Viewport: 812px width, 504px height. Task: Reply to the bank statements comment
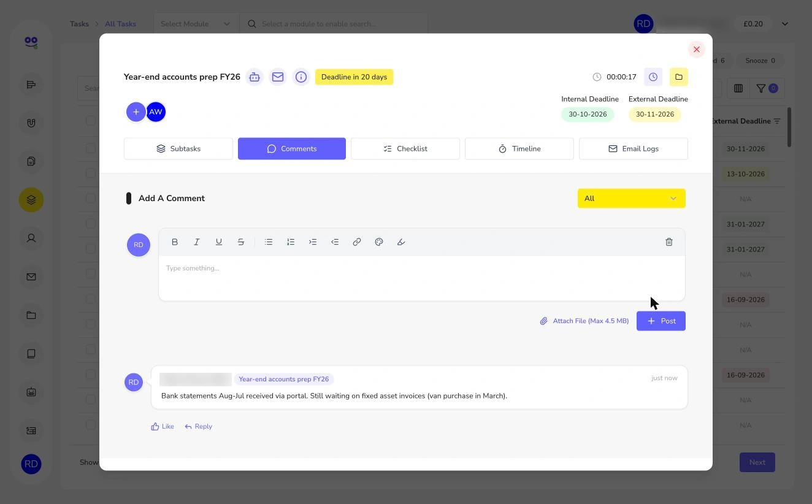tap(199, 427)
